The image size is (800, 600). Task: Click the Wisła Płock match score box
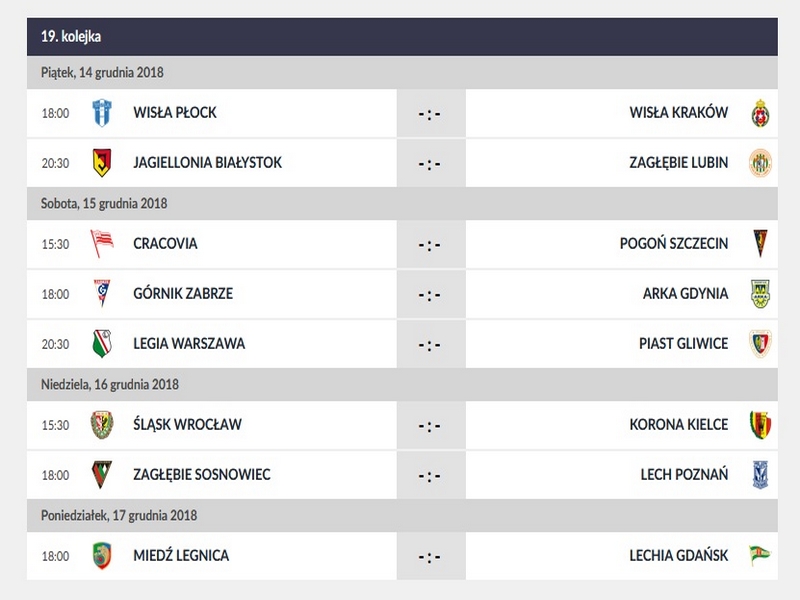click(x=430, y=113)
